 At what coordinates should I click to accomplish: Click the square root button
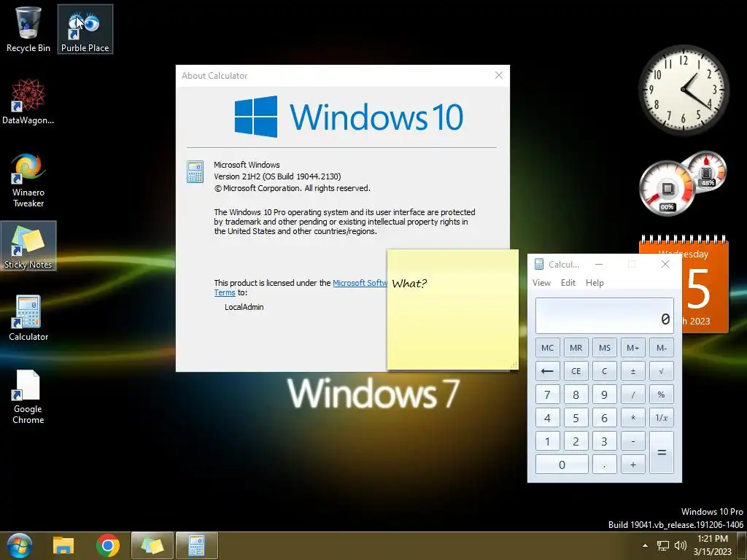[x=661, y=371]
